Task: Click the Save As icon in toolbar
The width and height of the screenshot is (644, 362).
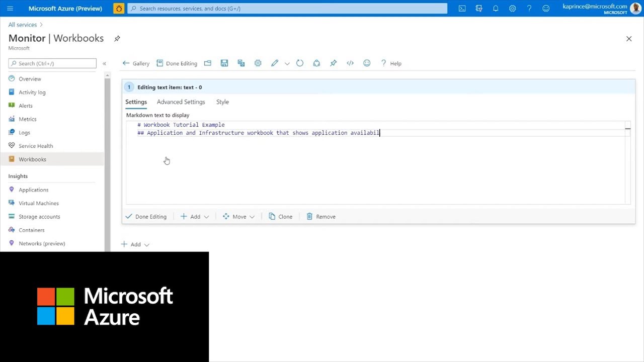Action: (241, 63)
